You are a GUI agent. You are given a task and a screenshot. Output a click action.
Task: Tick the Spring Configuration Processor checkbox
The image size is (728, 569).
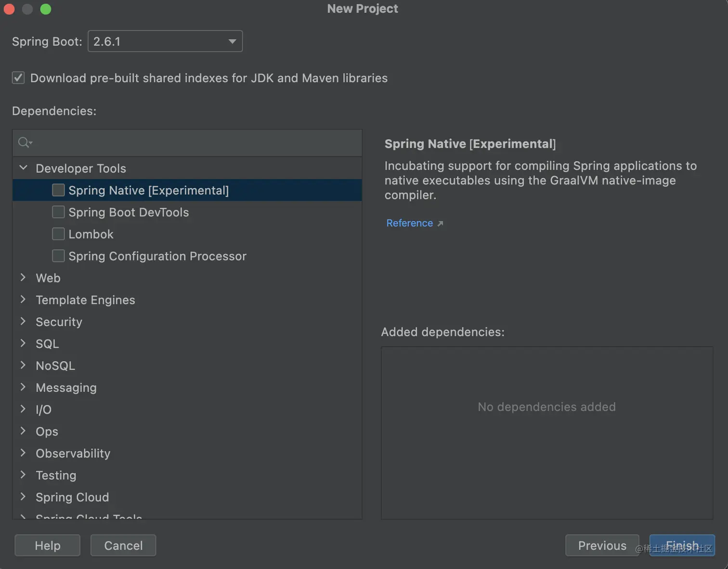coord(58,256)
